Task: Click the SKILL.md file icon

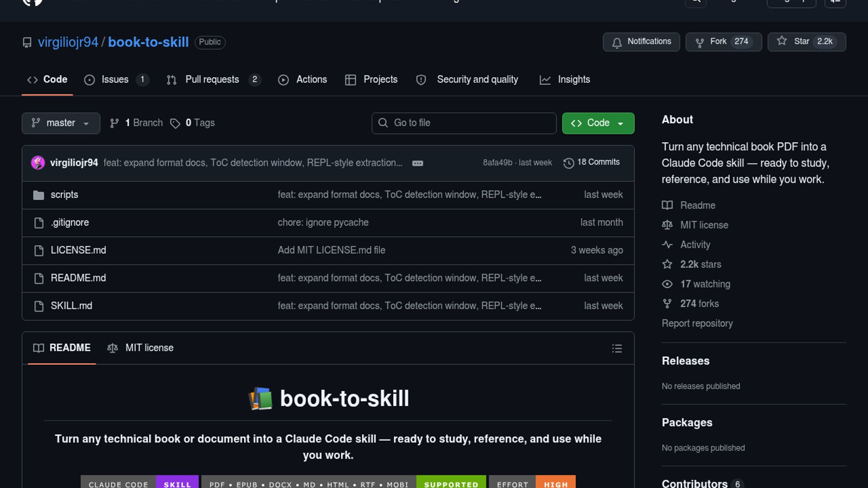Action: (x=39, y=306)
